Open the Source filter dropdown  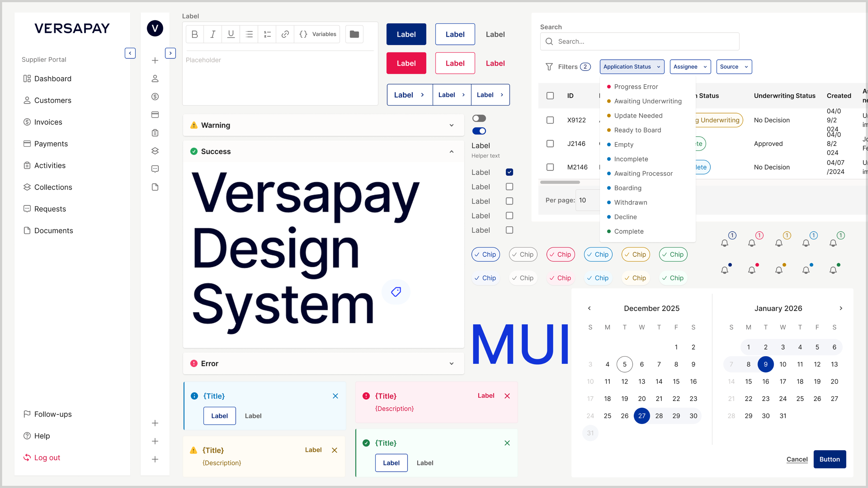click(734, 67)
